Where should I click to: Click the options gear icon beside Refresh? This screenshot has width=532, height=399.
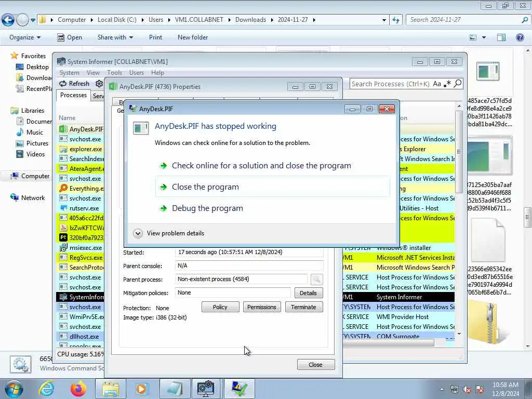click(99, 84)
